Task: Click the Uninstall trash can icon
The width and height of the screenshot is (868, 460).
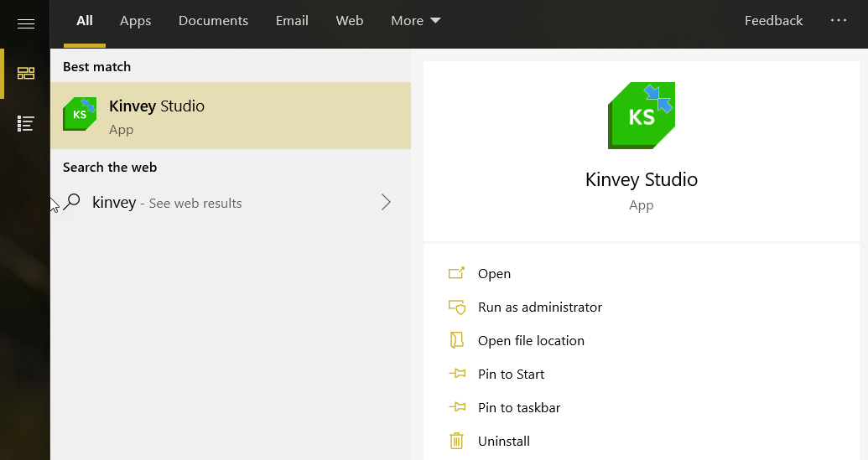Action: [x=456, y=441]
